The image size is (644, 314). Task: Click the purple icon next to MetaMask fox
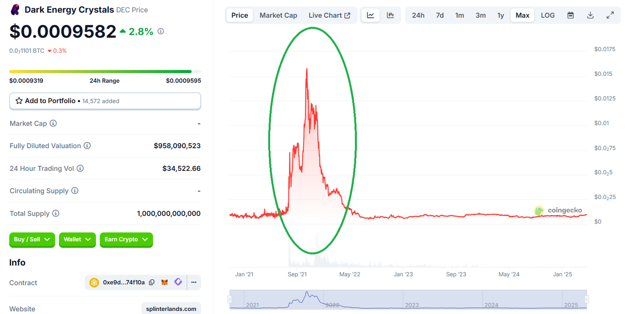tap(178, 282)
